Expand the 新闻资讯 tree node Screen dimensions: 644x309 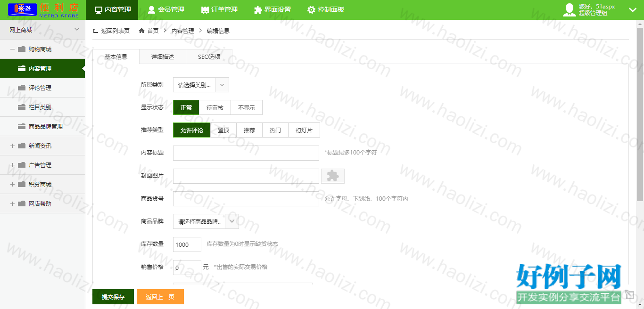[x=12, y=146]
